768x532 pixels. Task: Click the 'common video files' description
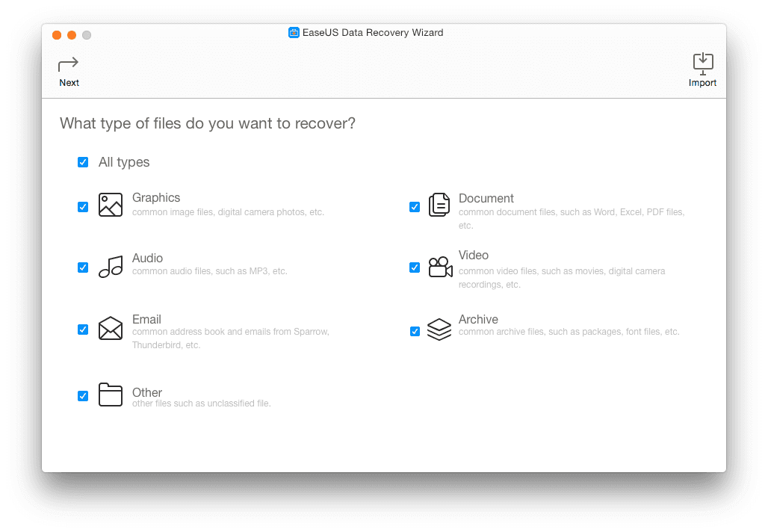[562, 278]
